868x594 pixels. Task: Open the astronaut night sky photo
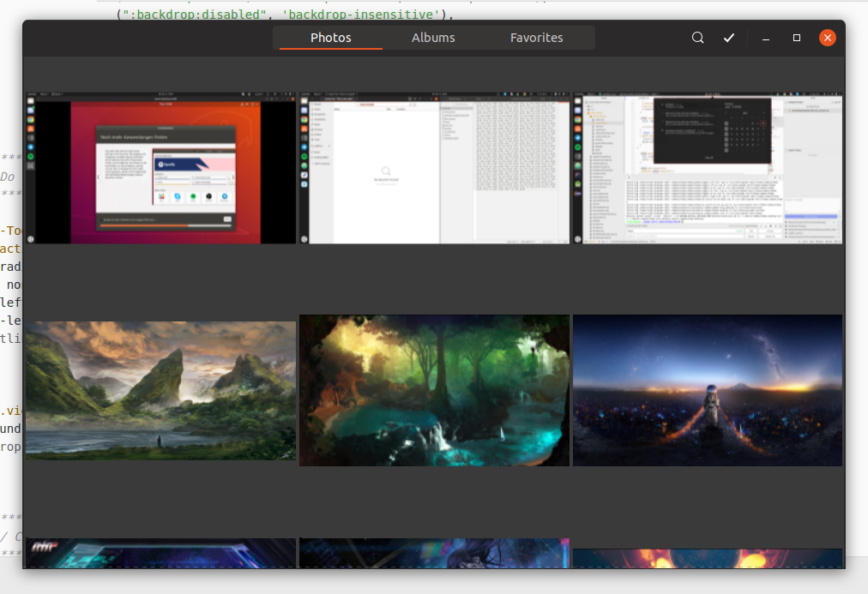coord(708,391)
